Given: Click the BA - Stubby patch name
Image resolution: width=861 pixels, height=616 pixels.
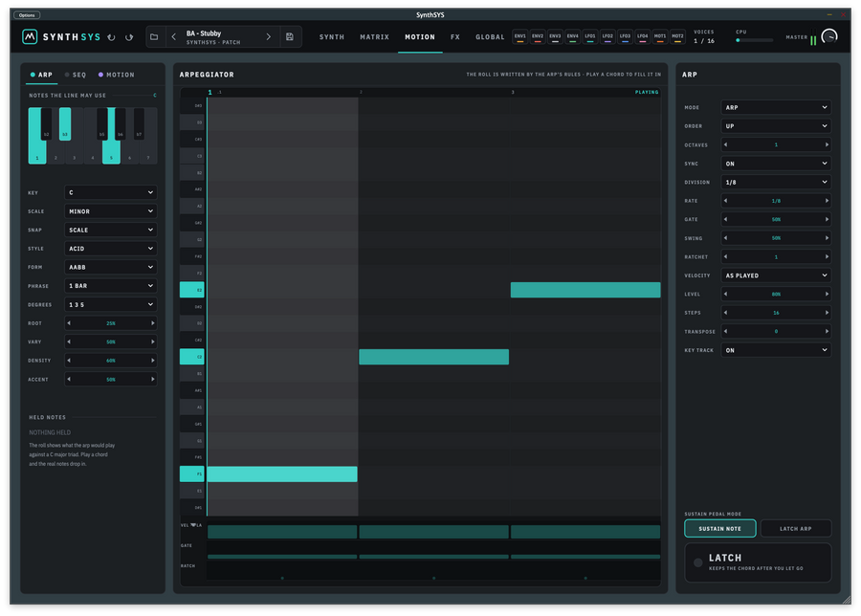Looking at the screenshot, I should [204, 33].
